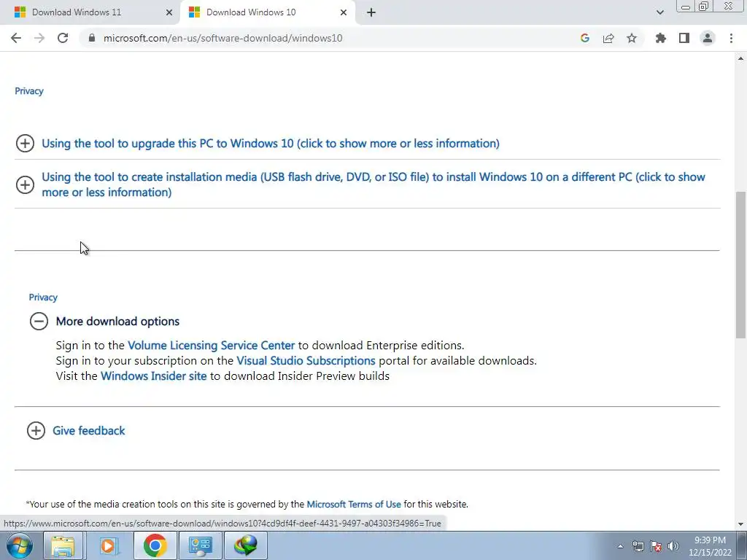Open the Windows Start orb
Screen dimensions: 747x560
[x=19, y=545]
